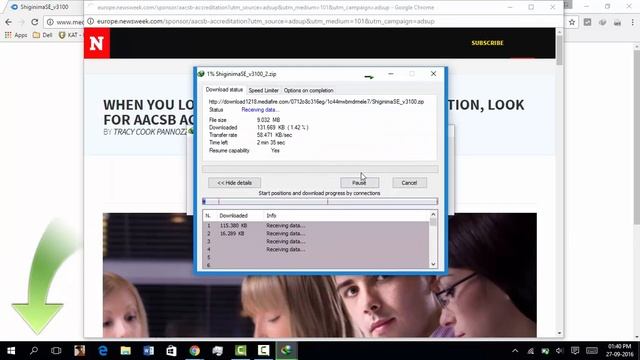Click the connections download progress bar
Viewport: 640px width, 360px height.
pos(320,201)
